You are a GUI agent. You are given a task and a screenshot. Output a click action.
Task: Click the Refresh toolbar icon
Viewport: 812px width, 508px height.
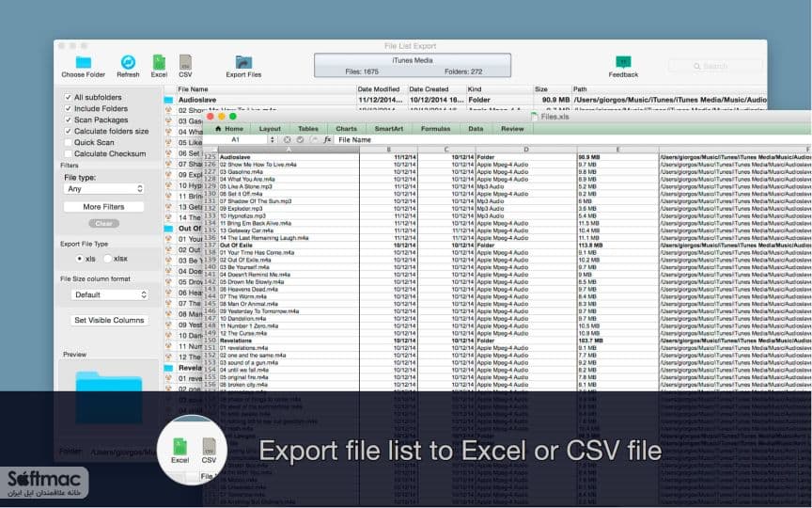[x=128, y=63]
